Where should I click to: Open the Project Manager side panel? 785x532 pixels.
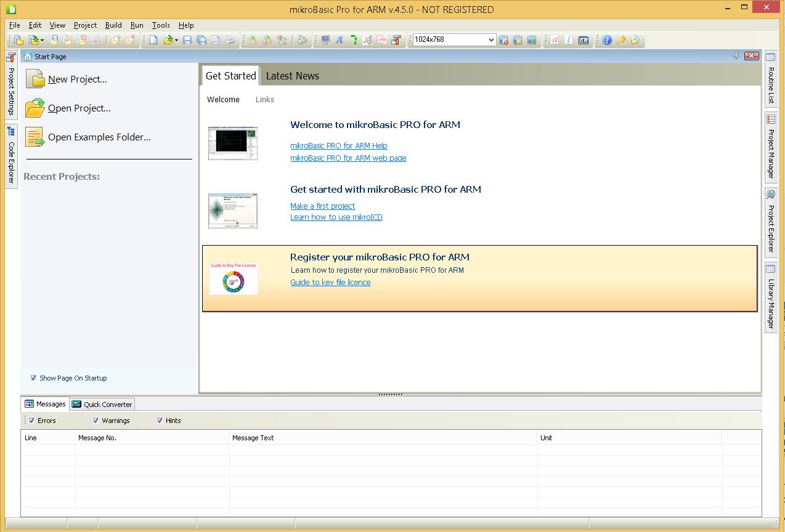(x=771, y=146)
